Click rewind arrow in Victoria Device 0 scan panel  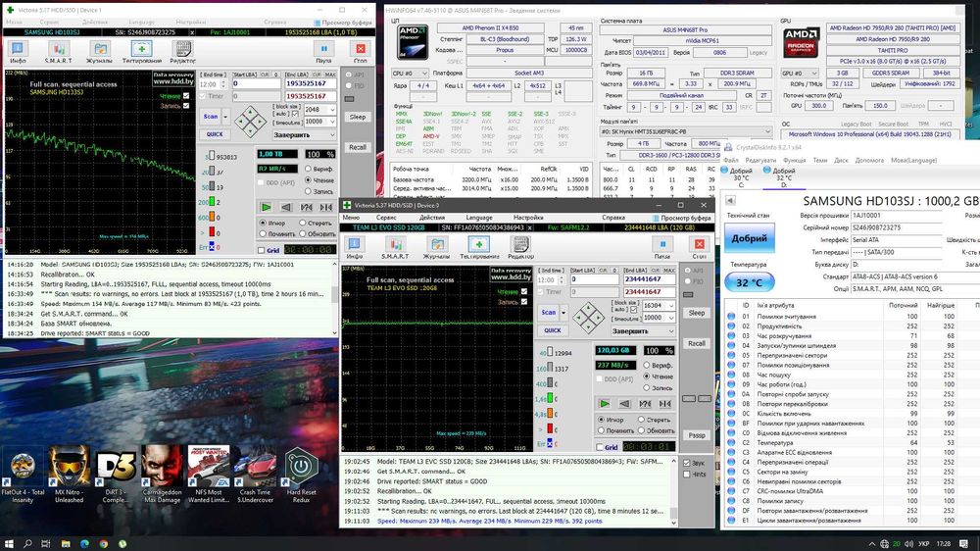pos(624,403)
